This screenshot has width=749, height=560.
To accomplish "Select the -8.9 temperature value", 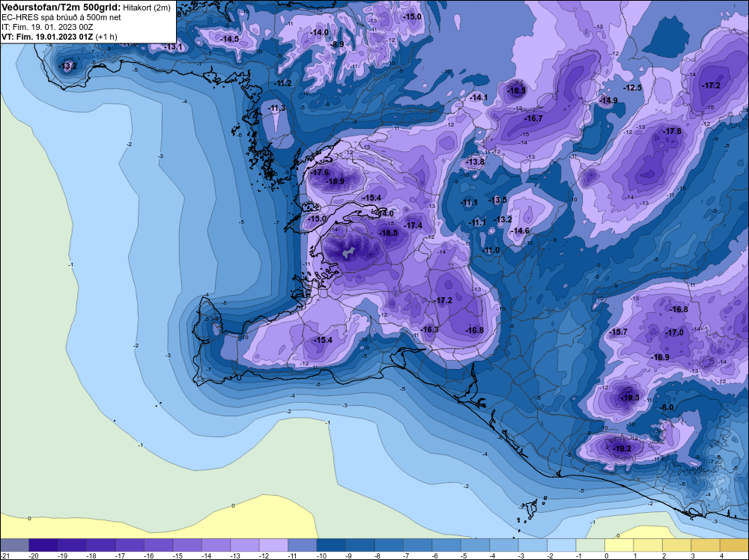I will (x=338, y=44).
